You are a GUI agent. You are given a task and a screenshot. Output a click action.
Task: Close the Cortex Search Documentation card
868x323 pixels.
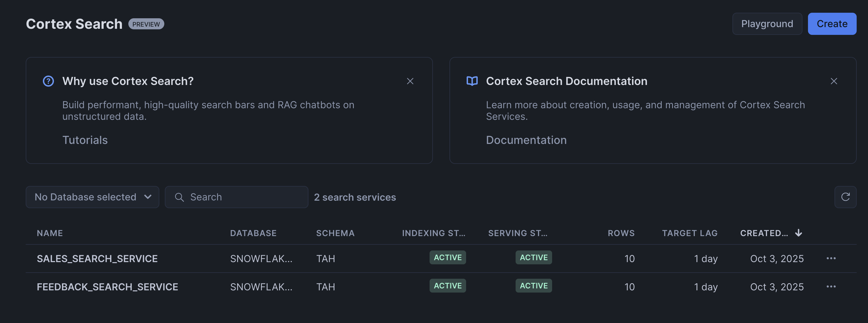click(x=834, y=81)
